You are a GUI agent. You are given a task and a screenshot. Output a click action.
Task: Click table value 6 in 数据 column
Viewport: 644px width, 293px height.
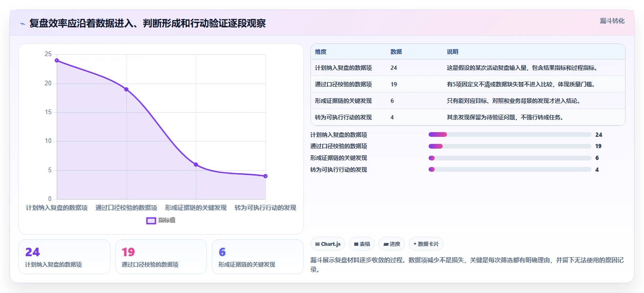click(393, 101)
